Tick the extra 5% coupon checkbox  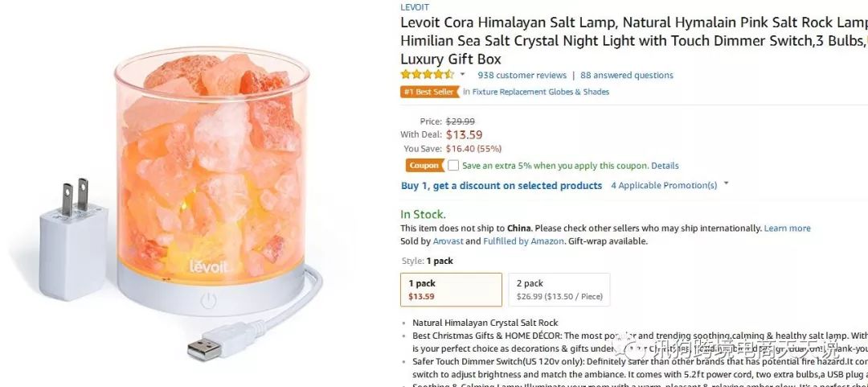tap(453, 166)
